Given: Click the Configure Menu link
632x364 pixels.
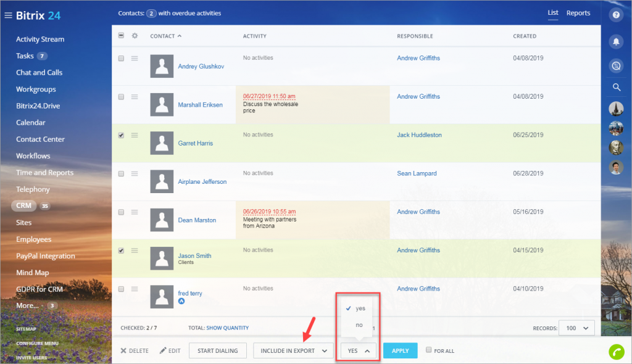Looking at the screenshot, I should (37, 344).
